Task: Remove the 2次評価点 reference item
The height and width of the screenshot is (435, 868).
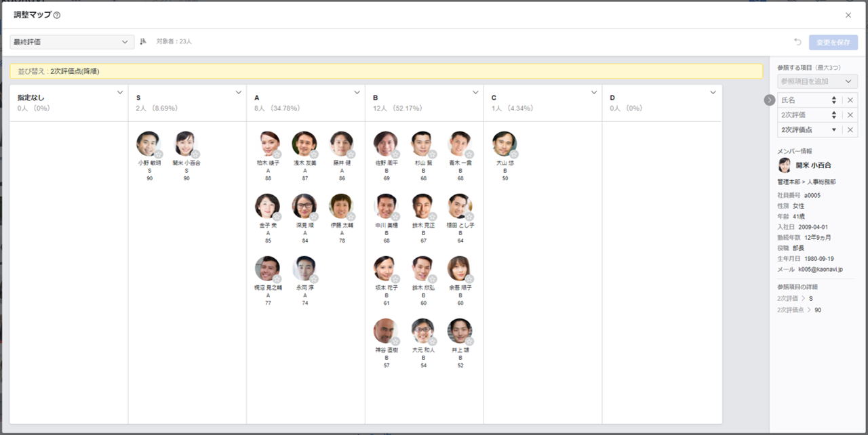Action: click(850, 129)
